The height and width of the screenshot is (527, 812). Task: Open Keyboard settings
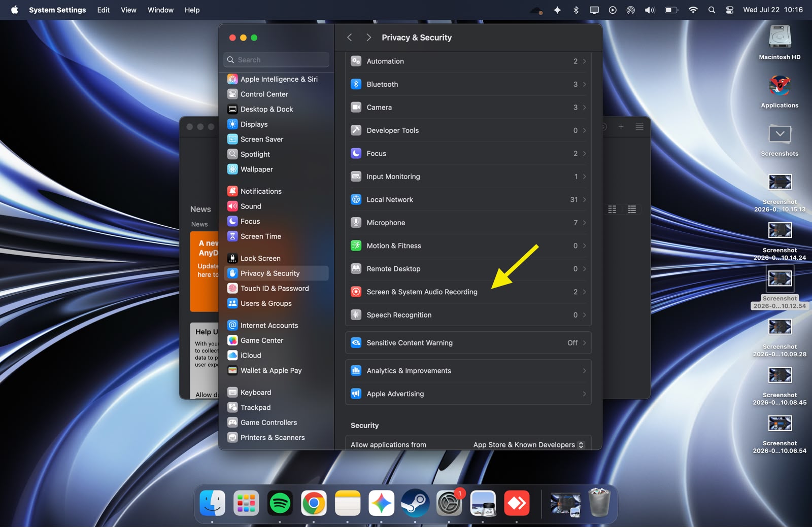tap(276, 393)
